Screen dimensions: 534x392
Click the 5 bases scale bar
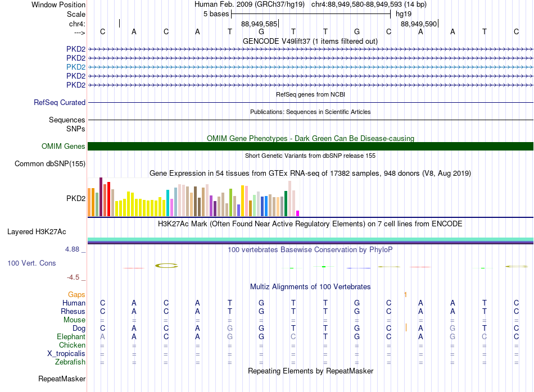pos(311,14)
